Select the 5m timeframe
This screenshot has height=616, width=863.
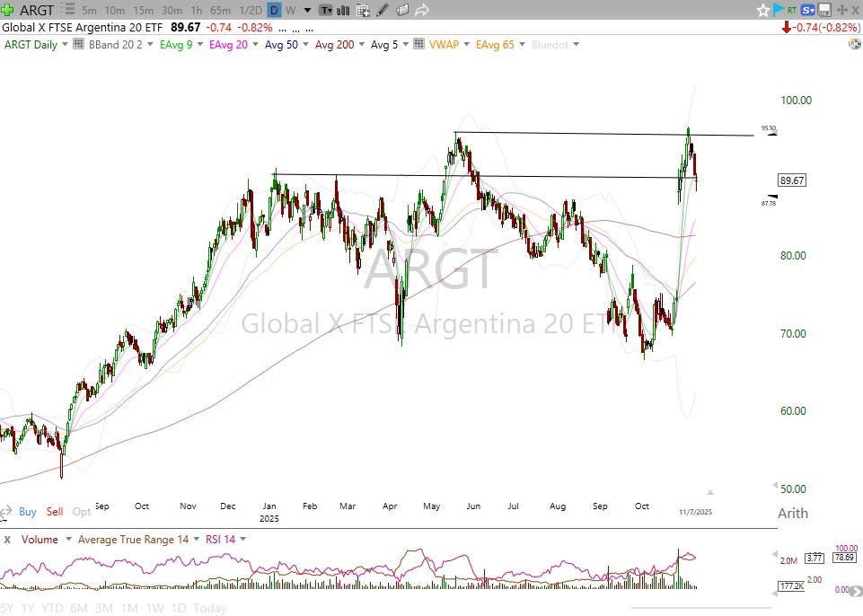[x=89, y=10]
